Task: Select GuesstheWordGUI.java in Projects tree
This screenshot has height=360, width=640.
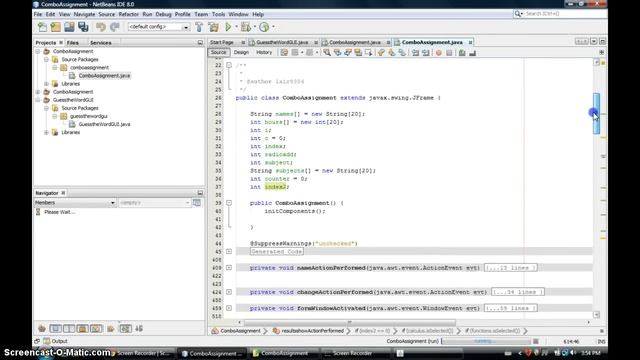Action: point(104,124)
